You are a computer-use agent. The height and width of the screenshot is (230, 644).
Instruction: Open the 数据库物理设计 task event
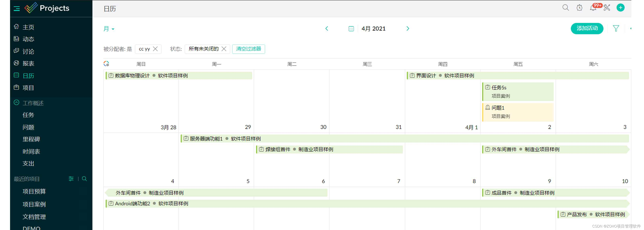pos(179,76)
